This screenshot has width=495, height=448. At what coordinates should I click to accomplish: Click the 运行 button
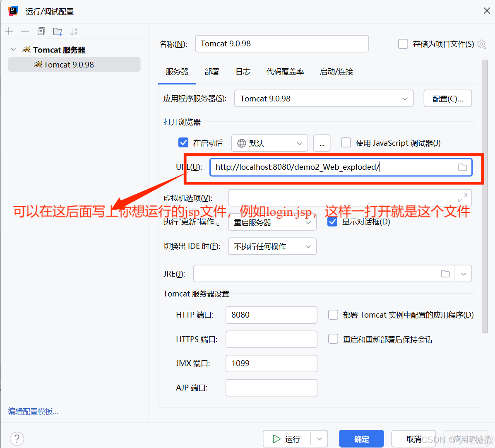point(287,439)
